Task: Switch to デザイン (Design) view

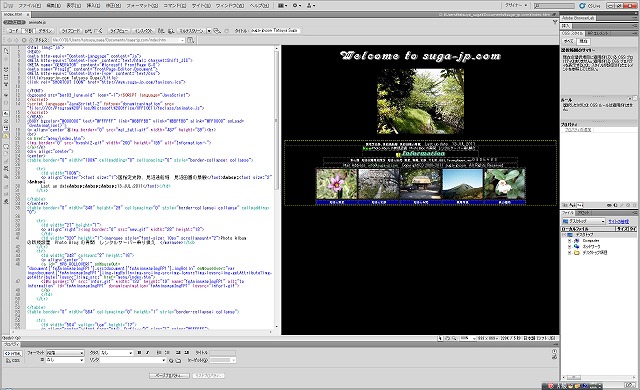Action: pos(45,31)
